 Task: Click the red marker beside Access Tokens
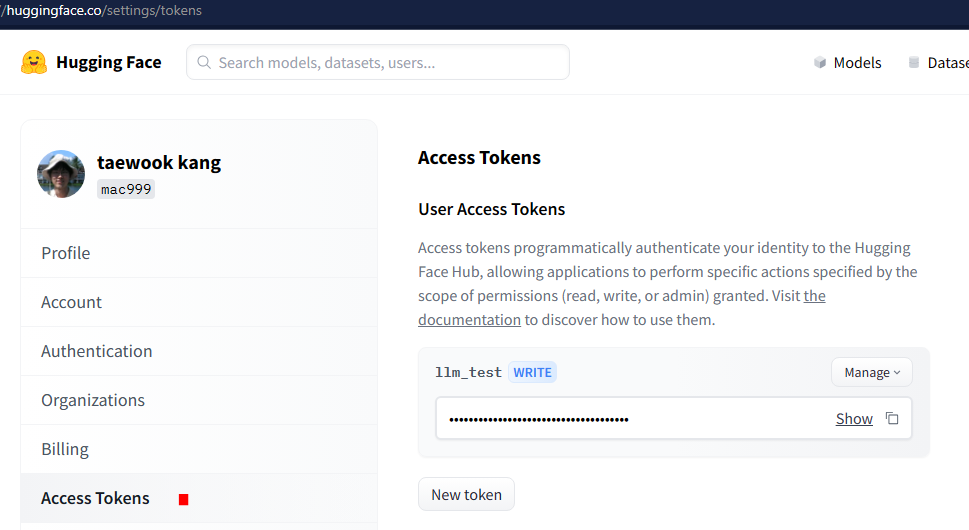[184, 499]
